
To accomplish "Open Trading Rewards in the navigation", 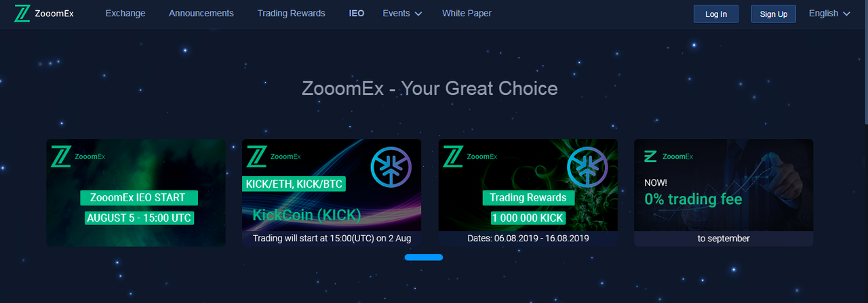I will pyautogui.click(x=292, y=14).
